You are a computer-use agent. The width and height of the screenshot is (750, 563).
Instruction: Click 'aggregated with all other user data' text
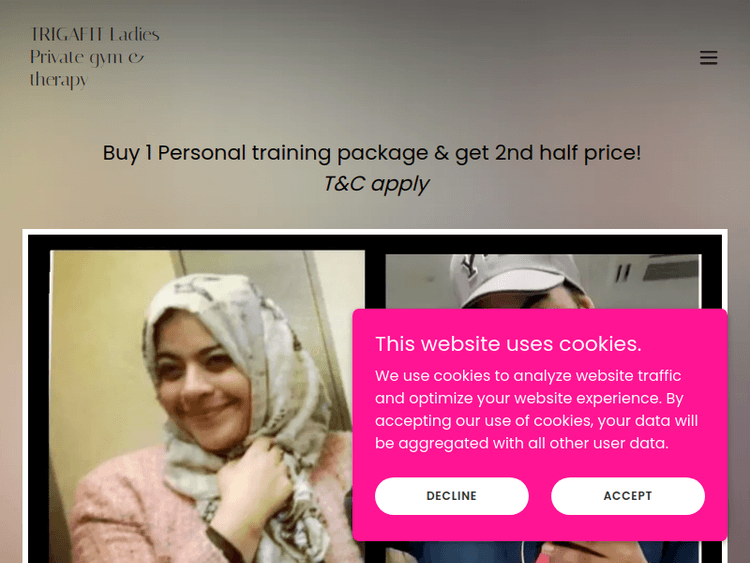[x=533, y=443]
